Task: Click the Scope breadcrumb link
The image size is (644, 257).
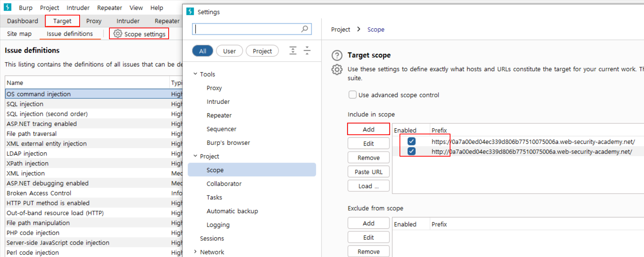Action: [376, 29]
